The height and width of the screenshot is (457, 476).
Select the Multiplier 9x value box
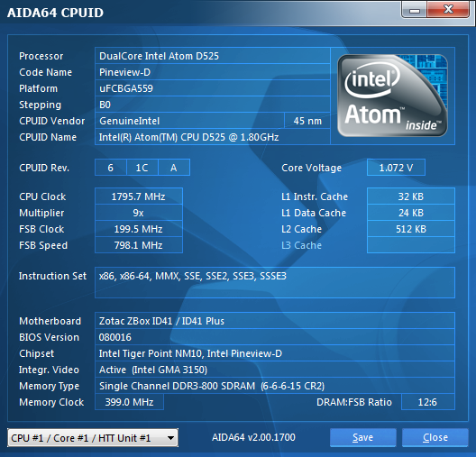139,213
